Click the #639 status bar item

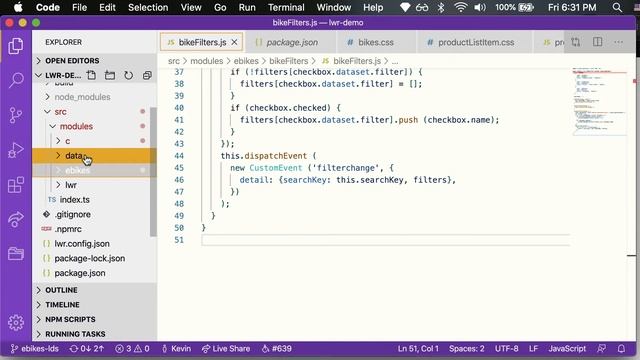coord(277,349)
